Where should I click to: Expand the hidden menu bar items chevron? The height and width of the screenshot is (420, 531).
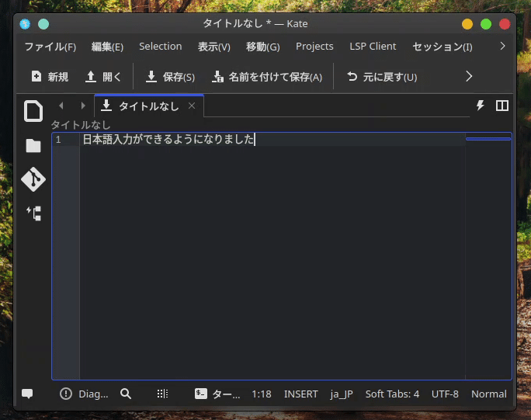point(502,46)
